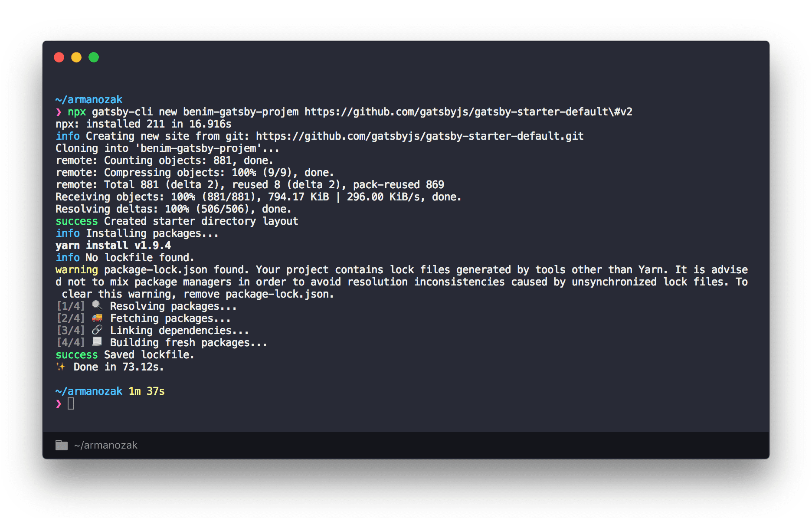This screenshot has width=812, height=518.
Task: Click the pink prompt arrow before npx
Action: [59, 112]
